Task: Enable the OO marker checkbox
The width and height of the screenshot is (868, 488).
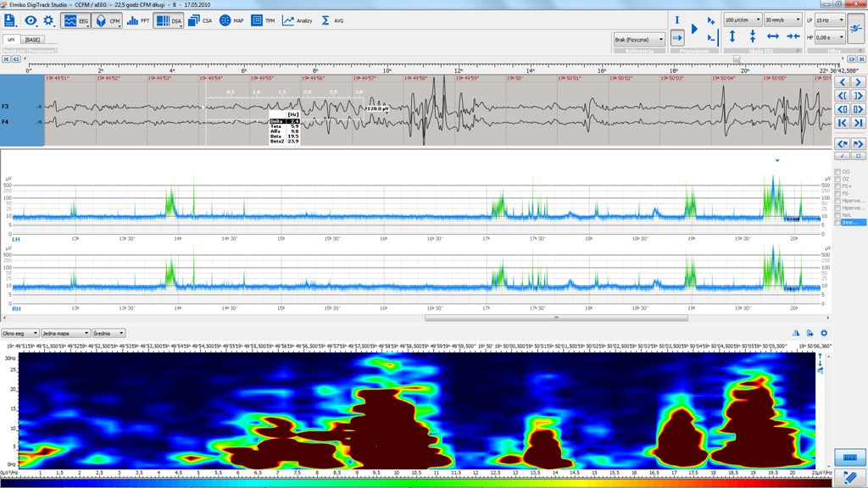Action: point(837,172)
